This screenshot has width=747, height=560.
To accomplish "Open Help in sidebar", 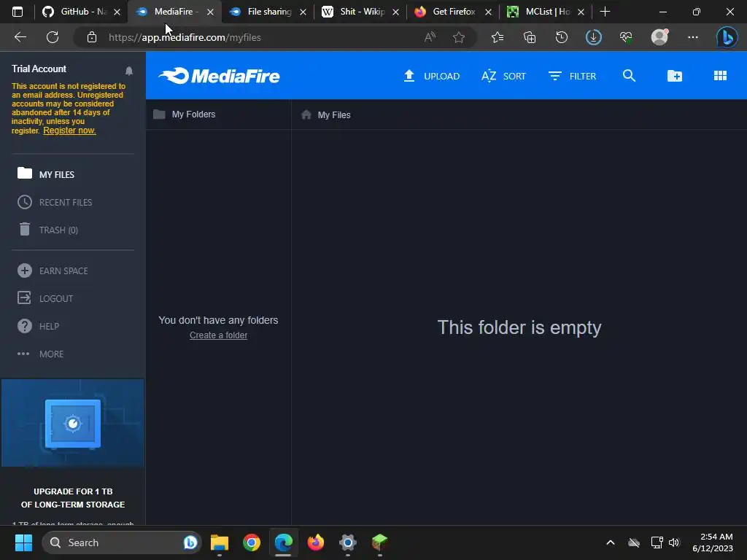I will (38, 326).
